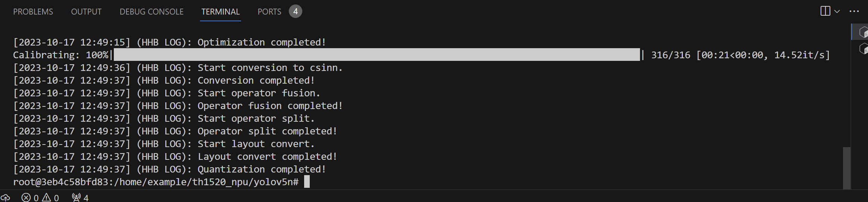Open the DEBUG CONSOLE tab

[x=152, y=12]
